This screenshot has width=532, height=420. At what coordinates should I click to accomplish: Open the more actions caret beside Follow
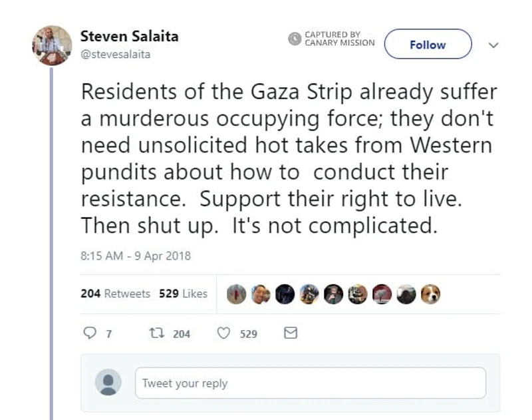[x=493, y=45]
